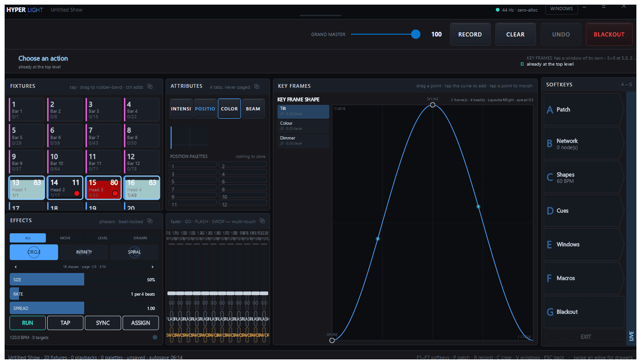Select the Circle shape effect

tap(34, 252)
